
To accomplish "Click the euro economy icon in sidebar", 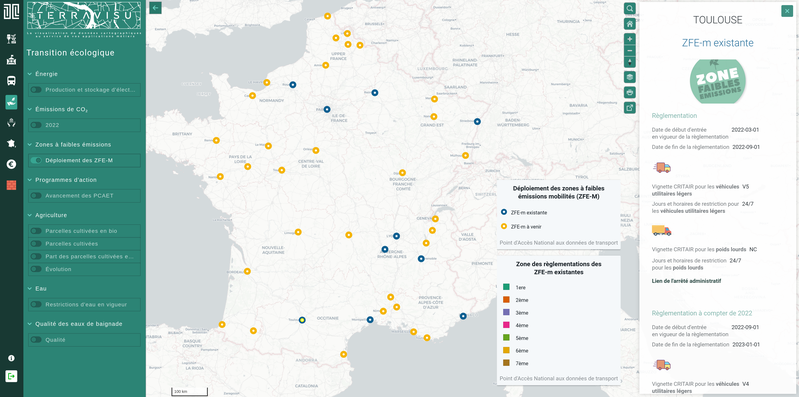I will coord(11,164).
